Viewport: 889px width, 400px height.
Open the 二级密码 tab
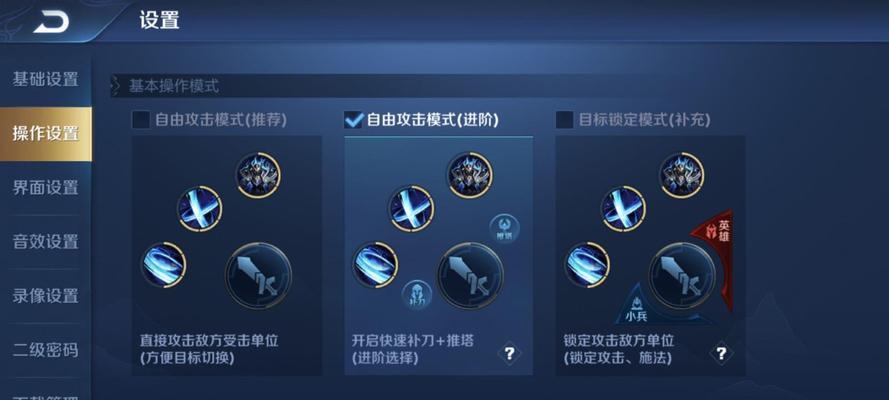click(x=45, y=350)
